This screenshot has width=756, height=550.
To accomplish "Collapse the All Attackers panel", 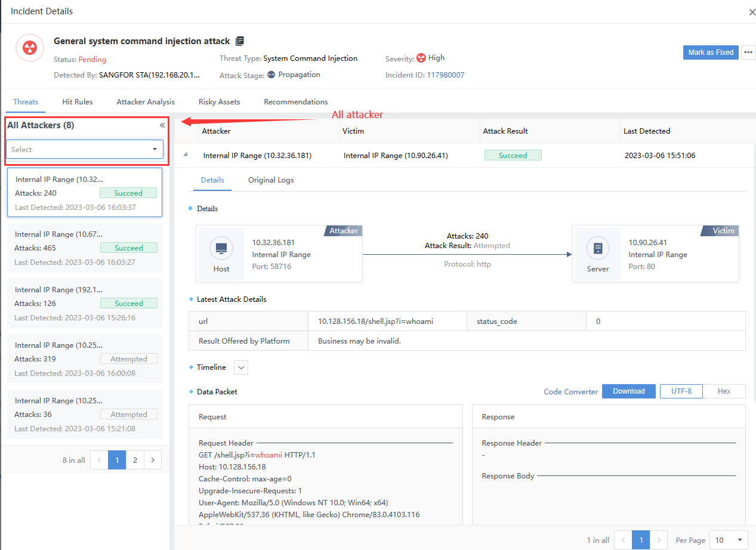I will coord(162,125).
